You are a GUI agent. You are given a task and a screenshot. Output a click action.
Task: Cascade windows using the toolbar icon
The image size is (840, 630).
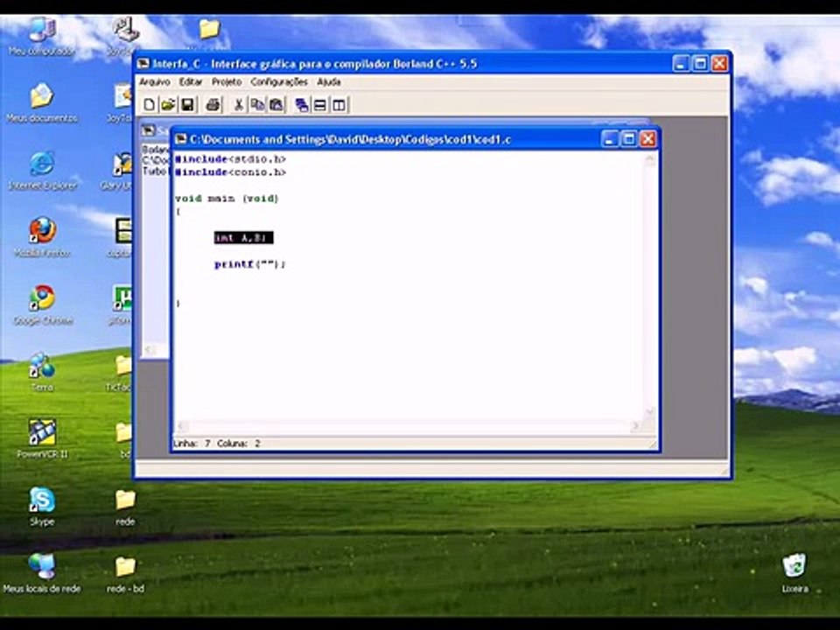point(302,105)
